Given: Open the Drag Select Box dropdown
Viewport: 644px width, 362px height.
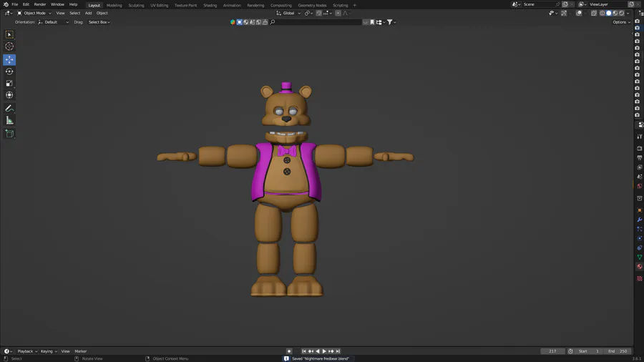Looking at the screenshot, I should 99,22.
